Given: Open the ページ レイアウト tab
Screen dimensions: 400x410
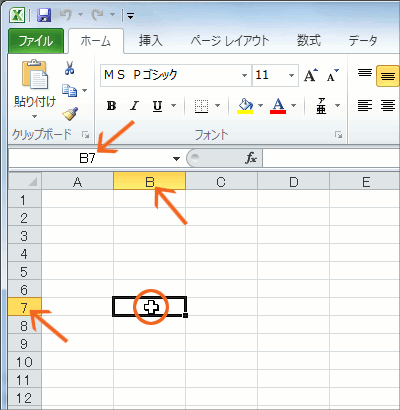Looking at the screenshot, I should [230, 41].
